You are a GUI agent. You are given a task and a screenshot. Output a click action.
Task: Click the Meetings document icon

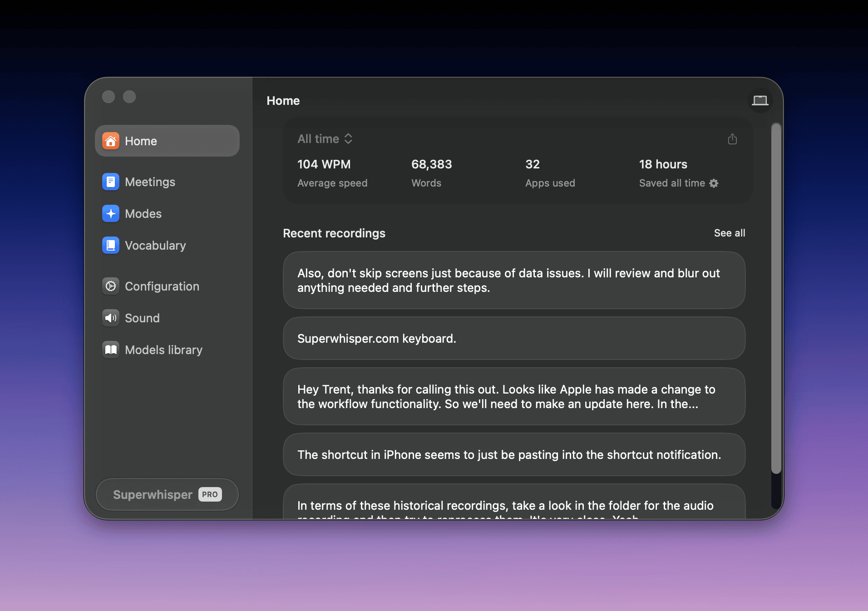click(x=111, y=182)
